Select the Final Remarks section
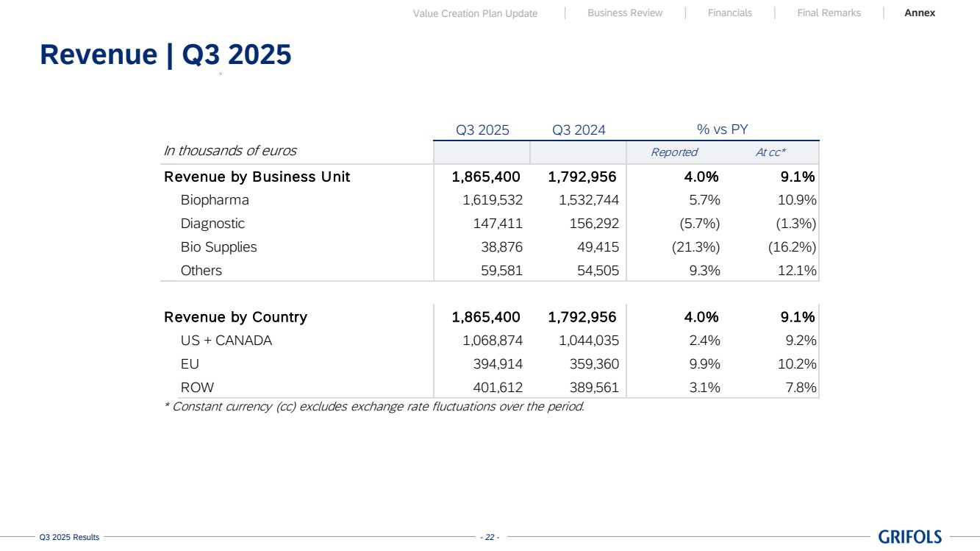Screen dimensions: 980x551 [829, 13]
